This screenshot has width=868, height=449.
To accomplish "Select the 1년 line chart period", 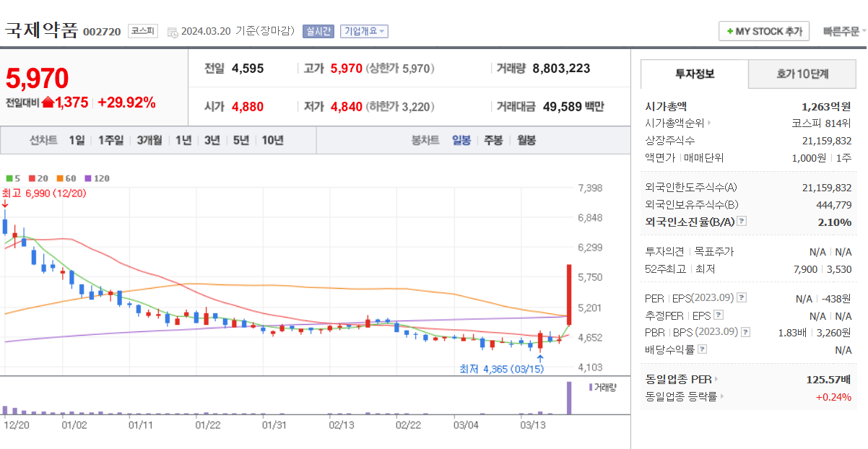I will [x=183, y=140].
